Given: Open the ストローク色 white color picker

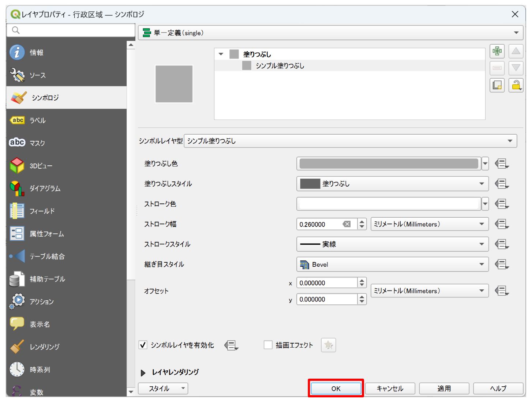Looking at the screenshot, I should (389, 204).
